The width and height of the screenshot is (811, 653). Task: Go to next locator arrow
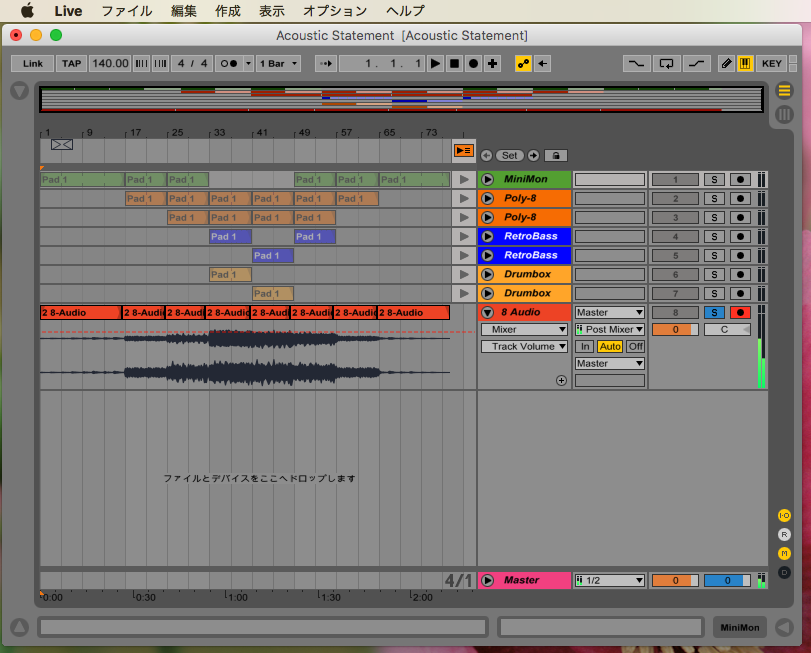pos(533,156)
